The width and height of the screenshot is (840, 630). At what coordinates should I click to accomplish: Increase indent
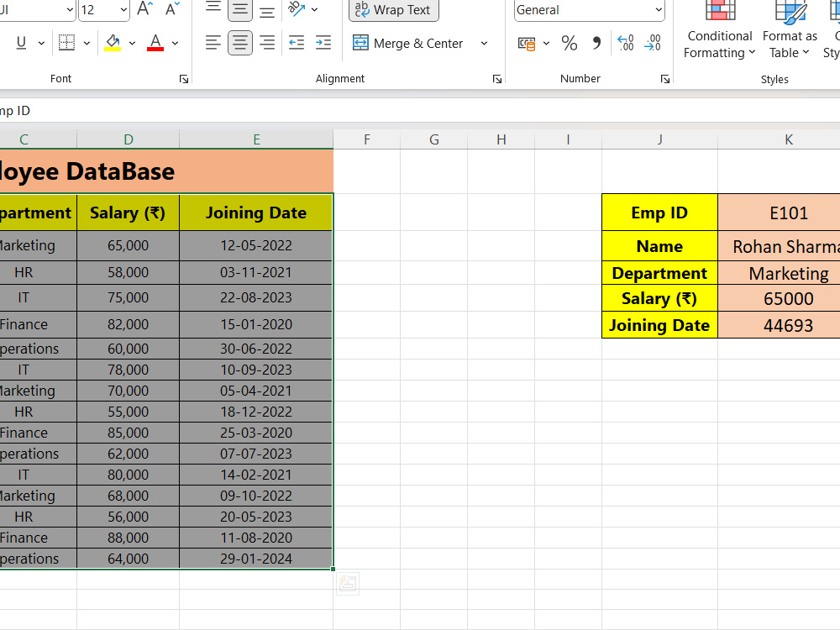coord(323,43)
